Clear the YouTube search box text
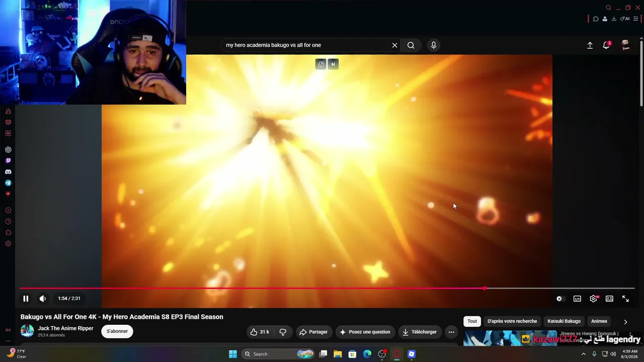Screen dimensions: 644x362 (x=395, y=45)
